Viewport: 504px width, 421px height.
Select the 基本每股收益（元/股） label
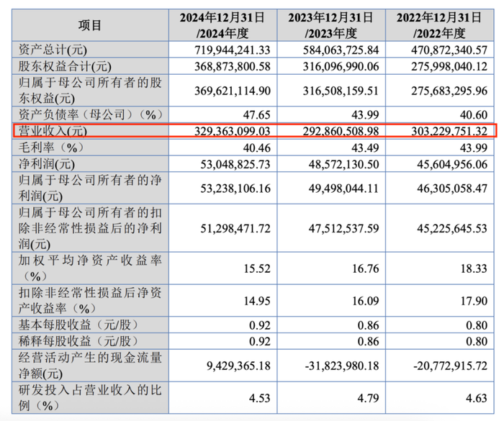(78, 325)
